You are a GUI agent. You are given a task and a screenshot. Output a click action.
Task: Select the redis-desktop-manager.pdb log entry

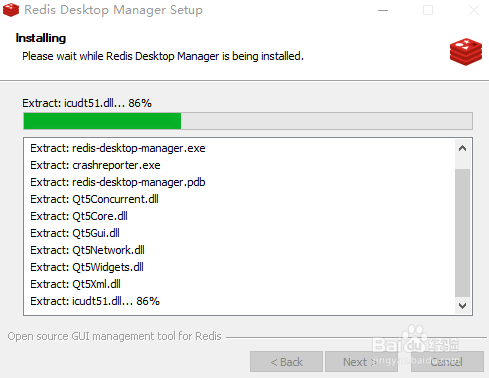118,182
